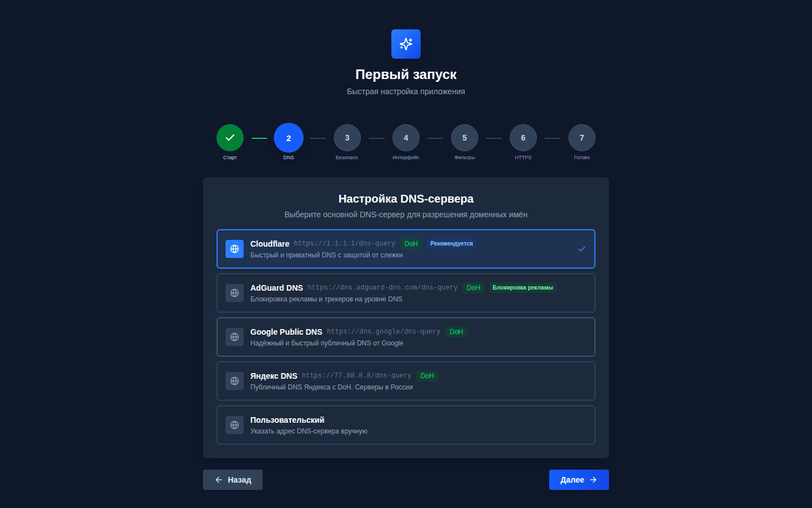Click the Блокировка рекламы badge
The image size is (812, 508).
tap(523, 288)
